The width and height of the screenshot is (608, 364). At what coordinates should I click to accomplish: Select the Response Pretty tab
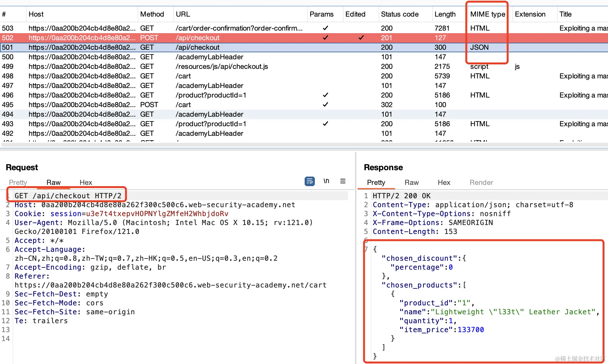tap(376, 182)
